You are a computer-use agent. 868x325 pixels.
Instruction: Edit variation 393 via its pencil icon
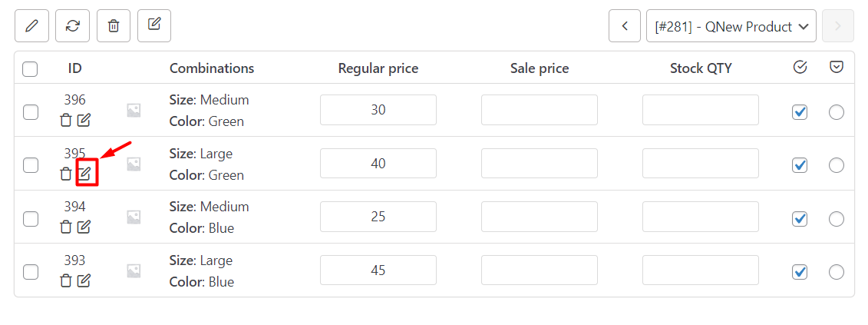[84, 280]
